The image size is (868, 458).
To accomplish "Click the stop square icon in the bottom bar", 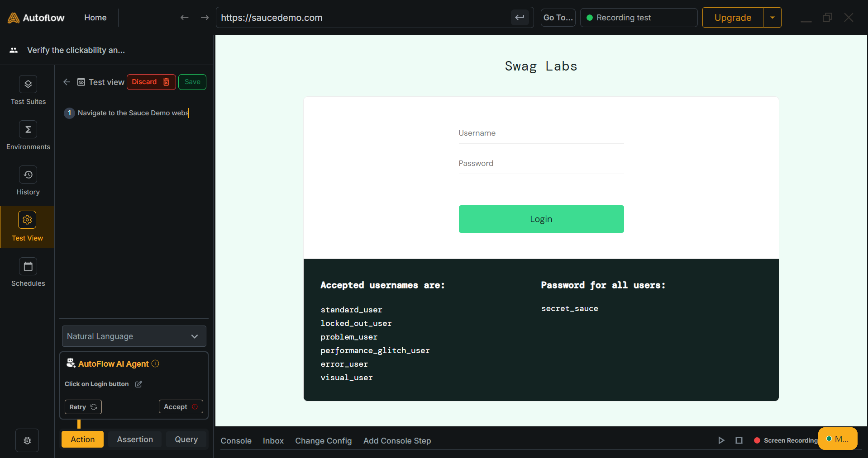I will click(739, 440).
